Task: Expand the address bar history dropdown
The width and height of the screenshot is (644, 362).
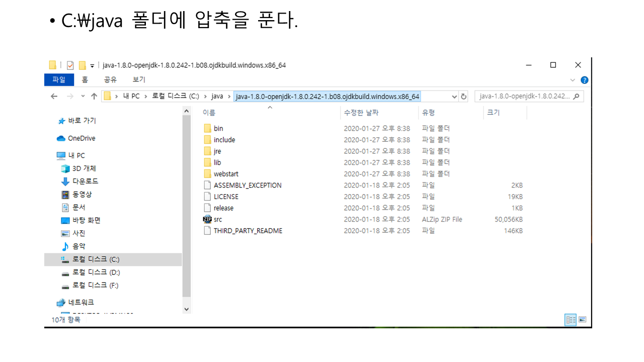Action: [454, 97]
